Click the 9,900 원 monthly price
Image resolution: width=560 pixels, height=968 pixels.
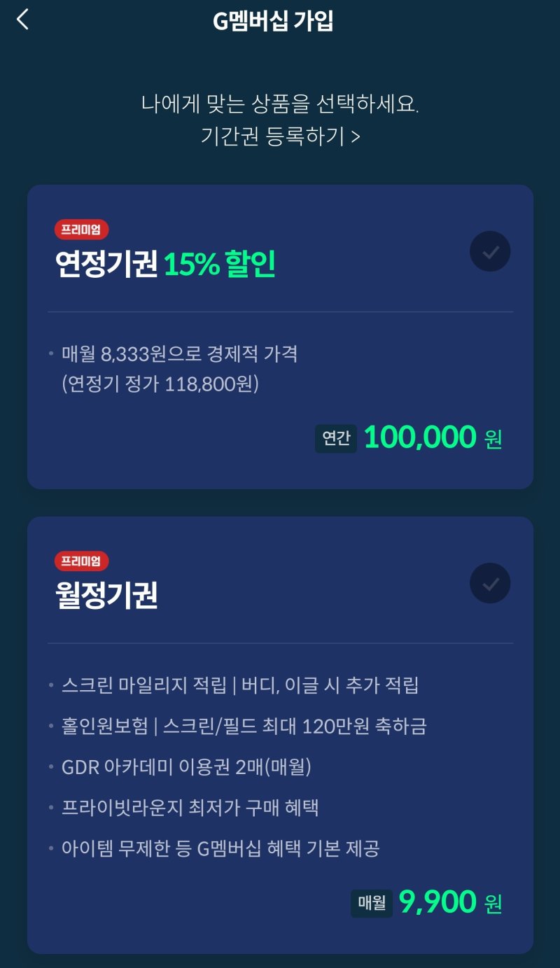tap(450, 902)
